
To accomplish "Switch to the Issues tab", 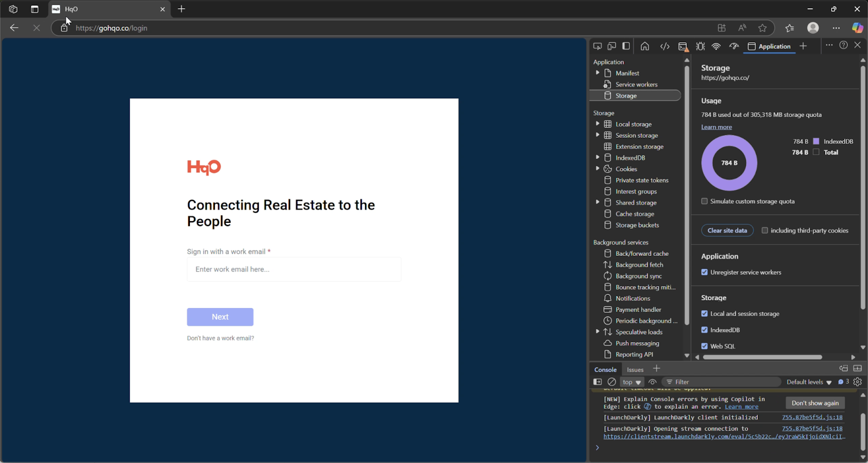I will point(635,370).
